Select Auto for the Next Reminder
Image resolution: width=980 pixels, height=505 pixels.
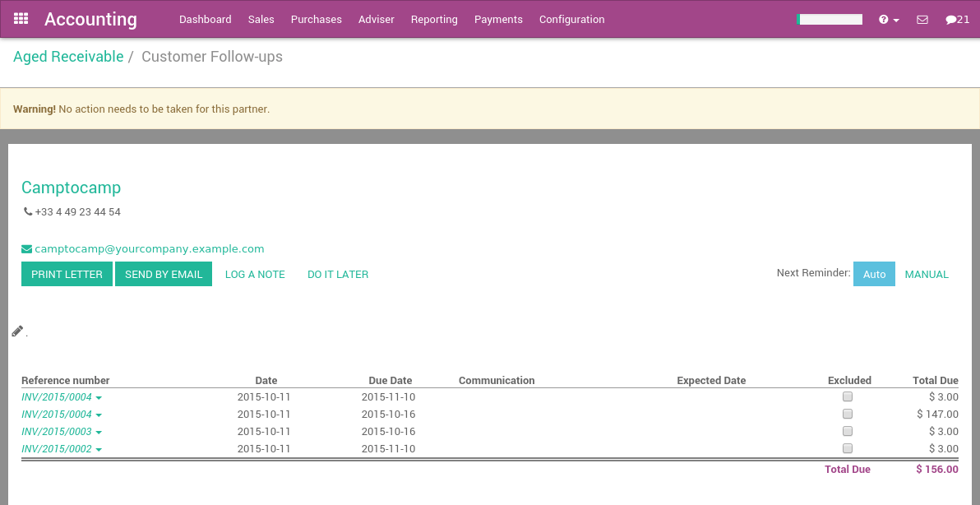(873, 274)
